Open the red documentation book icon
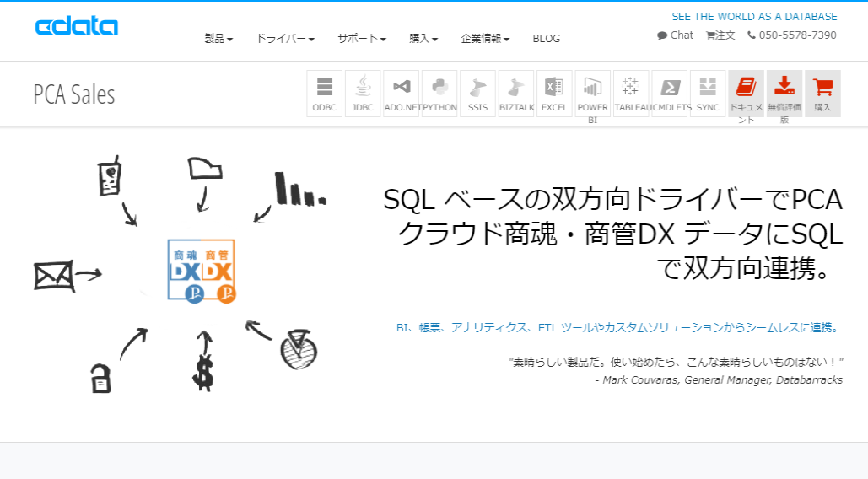Screen dimensions: 868x479 (x=747, y=94)
